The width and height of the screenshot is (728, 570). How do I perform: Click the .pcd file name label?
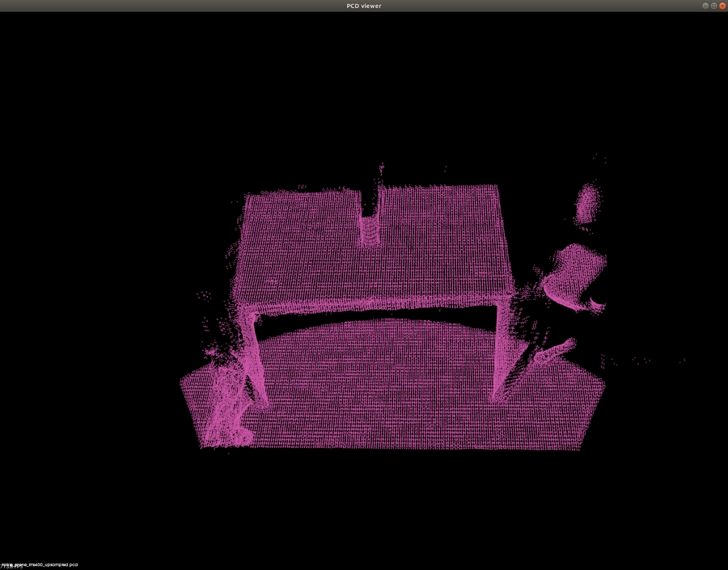[40, 565]
